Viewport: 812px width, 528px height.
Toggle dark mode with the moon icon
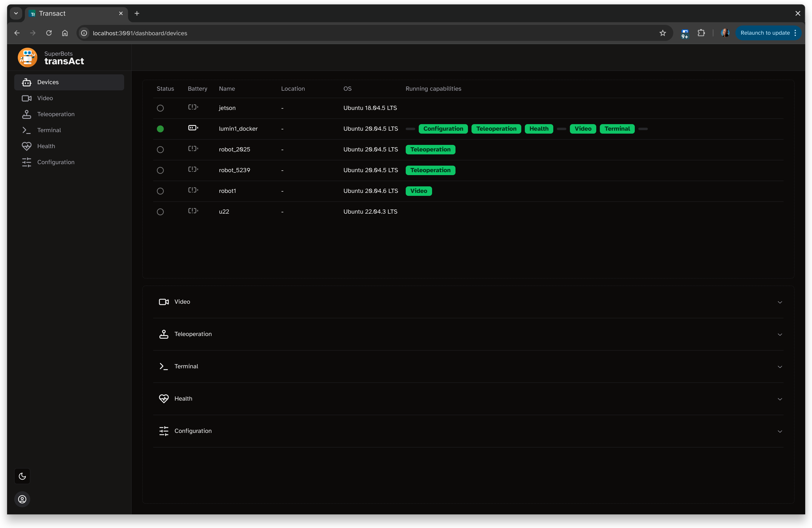point(22,476)
